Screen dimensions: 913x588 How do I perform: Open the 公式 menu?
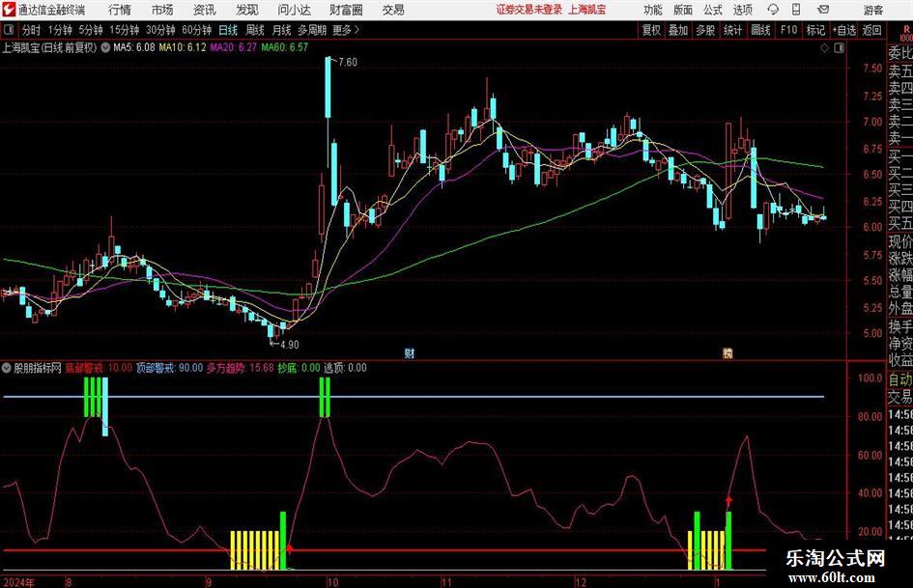(x=712, y=10)
